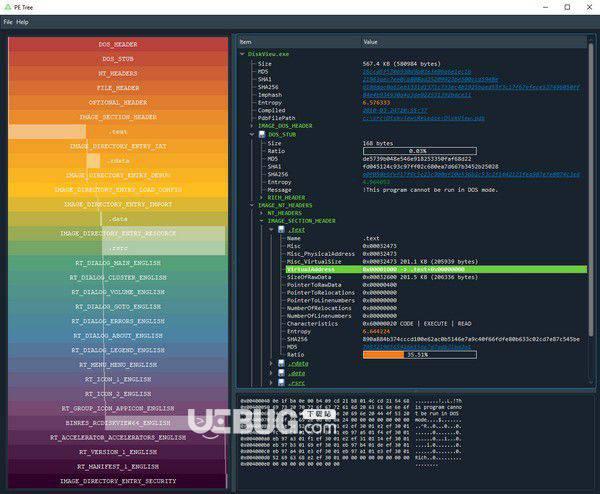Viewport: 600px width, 494px height.
Task: Open the file SHA256 hash link
Action: coord(471,87)
